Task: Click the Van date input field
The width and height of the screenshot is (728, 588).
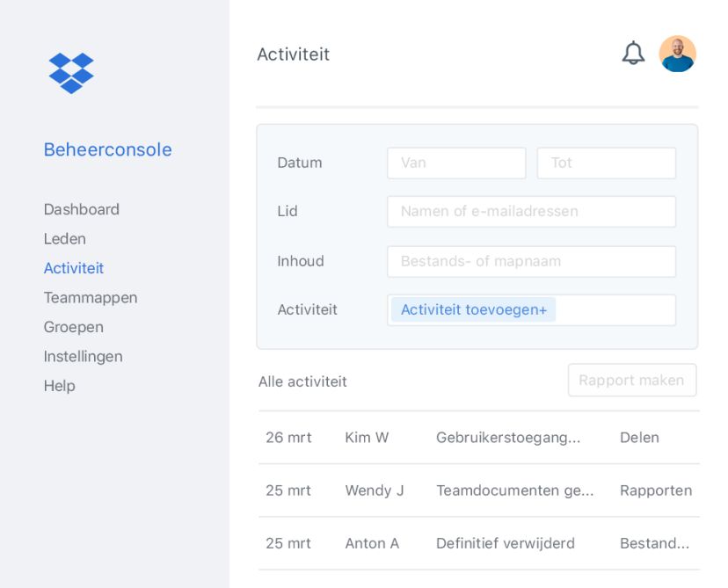Action: (455, 163)
